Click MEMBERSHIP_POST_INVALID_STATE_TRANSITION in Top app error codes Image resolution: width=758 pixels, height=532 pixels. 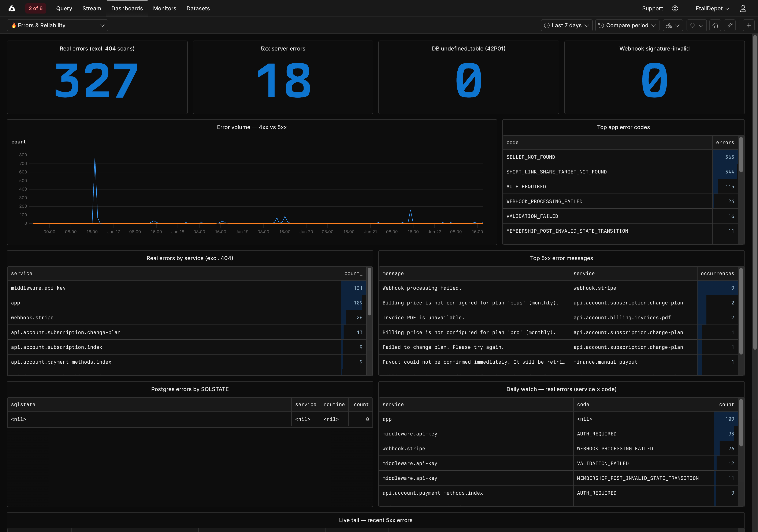pyautogui.click(x=567, y=231)
